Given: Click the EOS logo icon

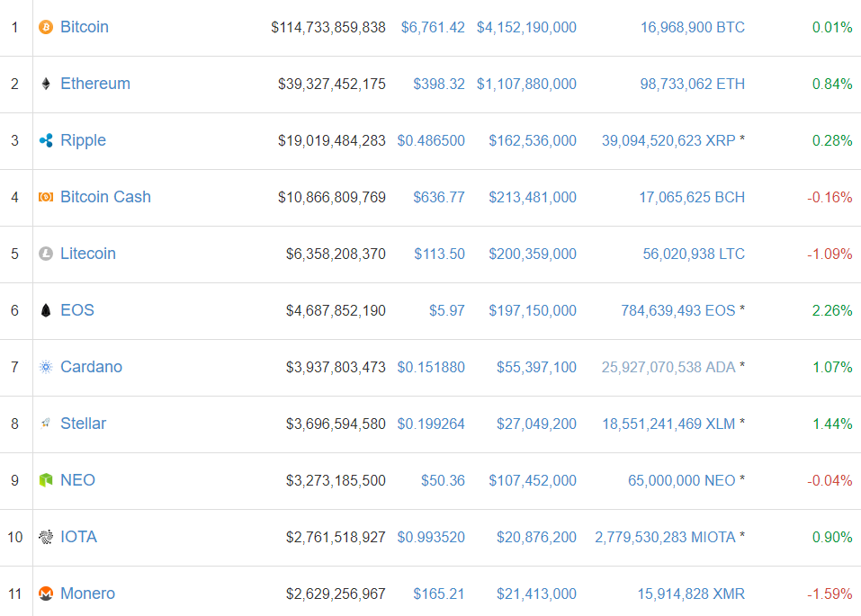Looking at the screenshot, I should pyautogui.click(x=46, y=311).
